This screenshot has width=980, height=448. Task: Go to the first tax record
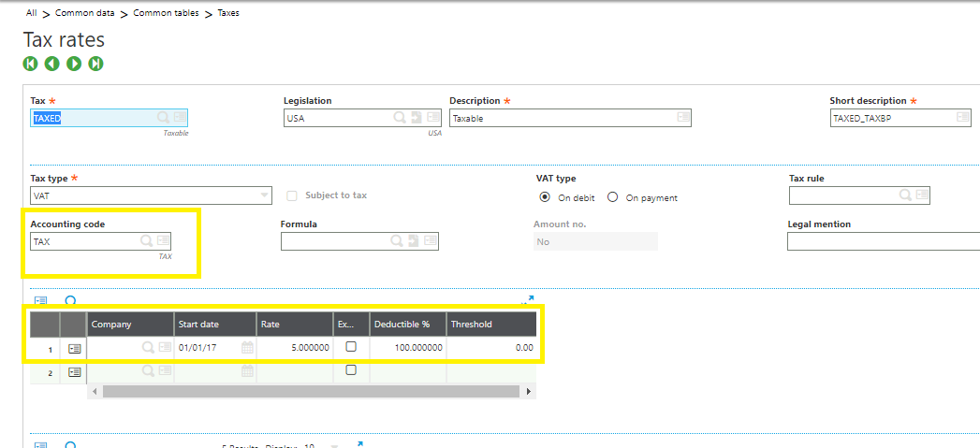pyautogui.click(x=31, y=64)
